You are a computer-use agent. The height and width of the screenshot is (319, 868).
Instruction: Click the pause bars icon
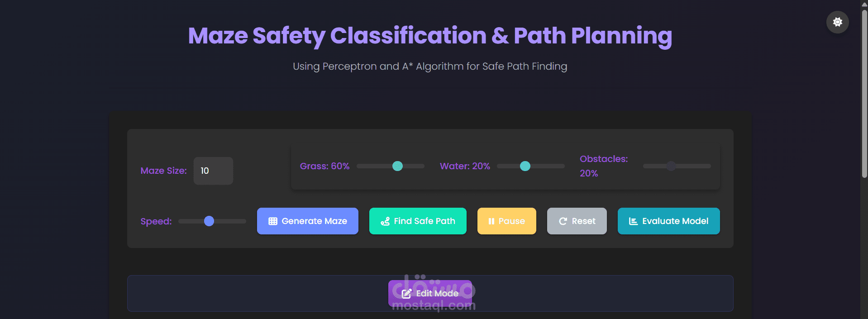coord(491,221)
